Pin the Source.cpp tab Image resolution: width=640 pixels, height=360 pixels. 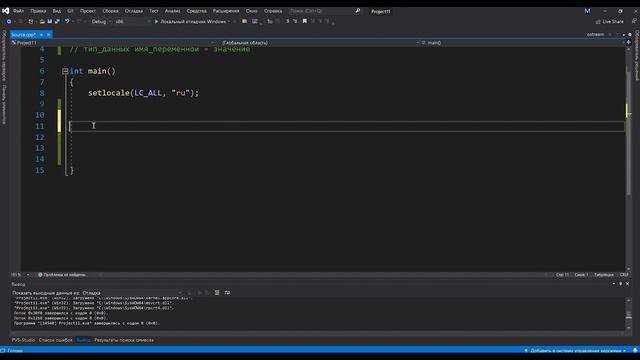click(x=42, y=35)
